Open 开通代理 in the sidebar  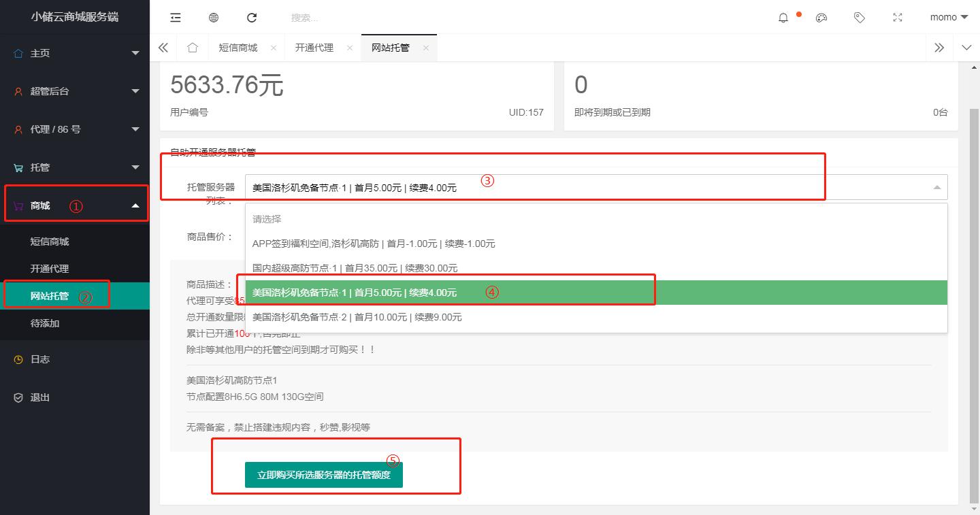[x=75, y=269]
